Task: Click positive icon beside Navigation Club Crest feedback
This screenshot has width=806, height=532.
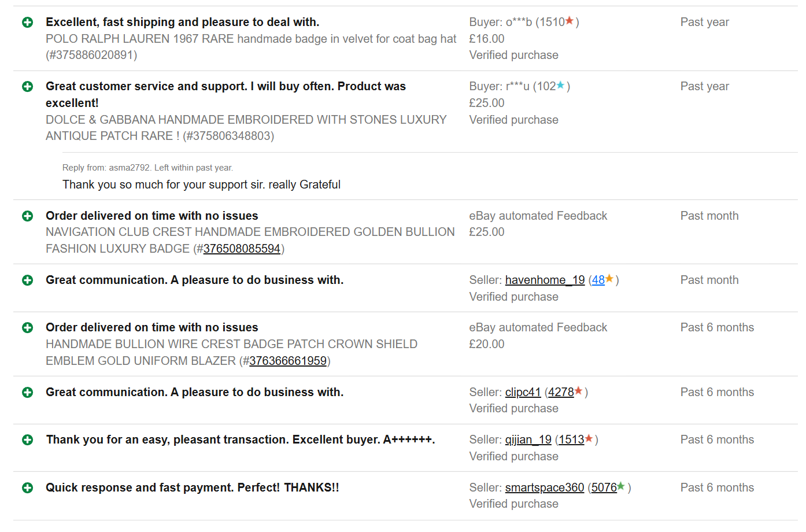Action: (x=27, y=216)
